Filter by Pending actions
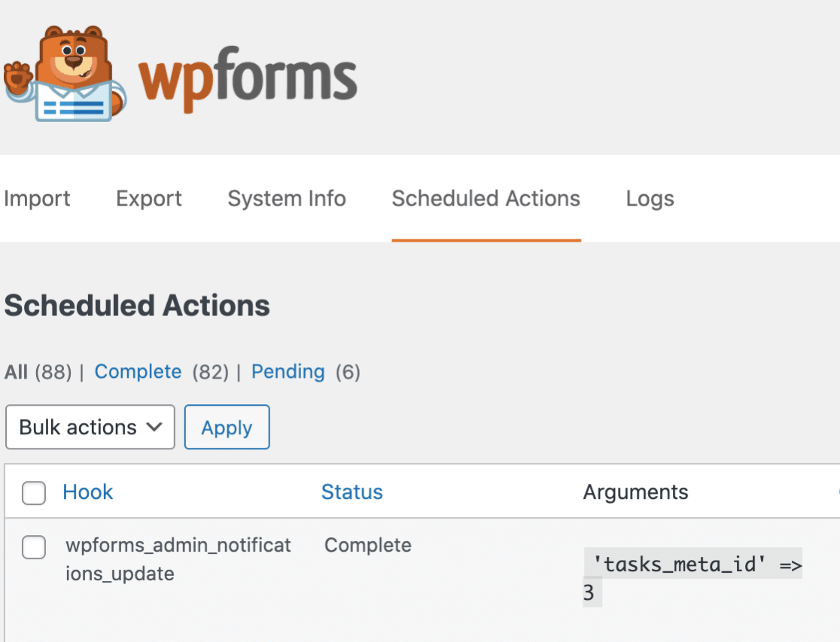The image size is (840, 642). [288, 371]
